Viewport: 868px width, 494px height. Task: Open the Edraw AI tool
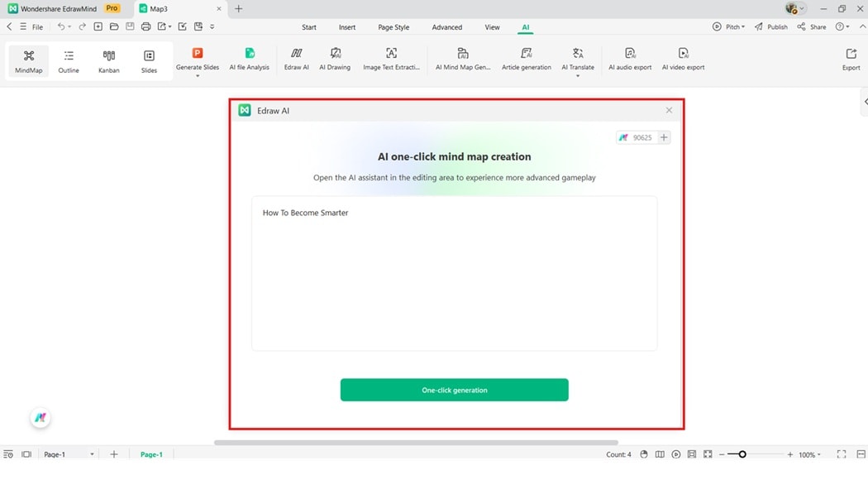[295, 60]
